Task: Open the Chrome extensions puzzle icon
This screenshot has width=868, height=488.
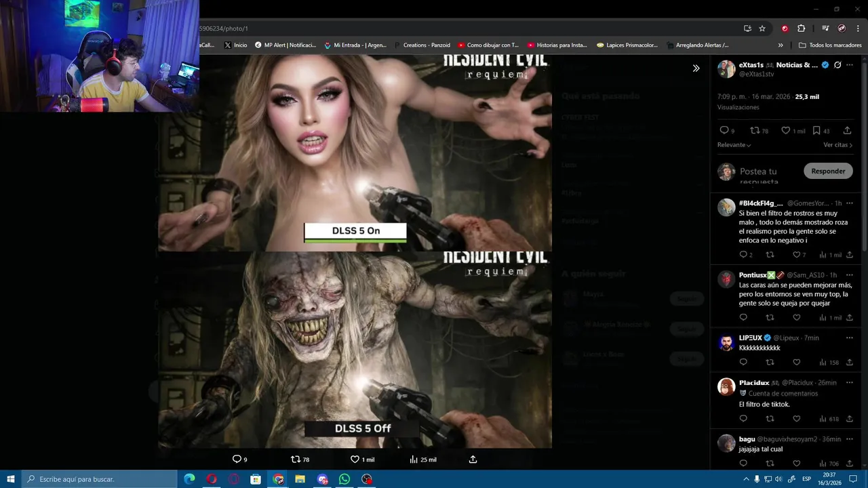Action: click(801, 28)
